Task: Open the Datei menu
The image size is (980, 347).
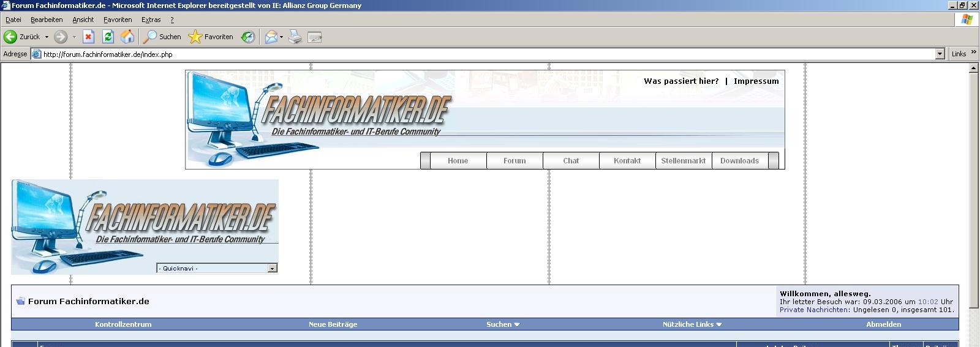Action: coord(13,20)
